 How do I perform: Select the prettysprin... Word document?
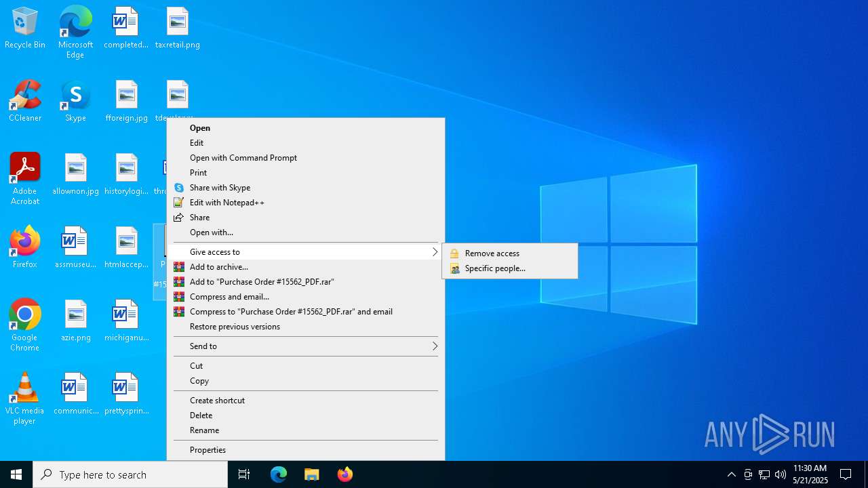pyautogui.click(x=127, y=394)
